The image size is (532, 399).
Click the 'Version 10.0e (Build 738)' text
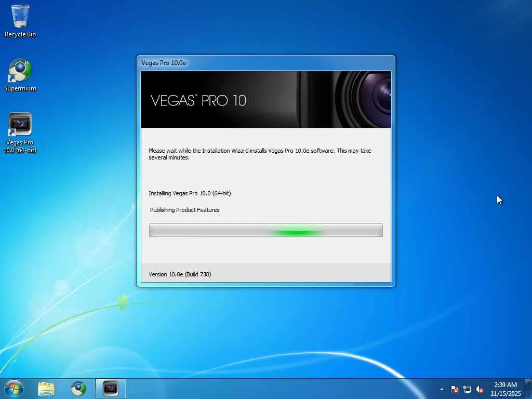tap(180, 274)
